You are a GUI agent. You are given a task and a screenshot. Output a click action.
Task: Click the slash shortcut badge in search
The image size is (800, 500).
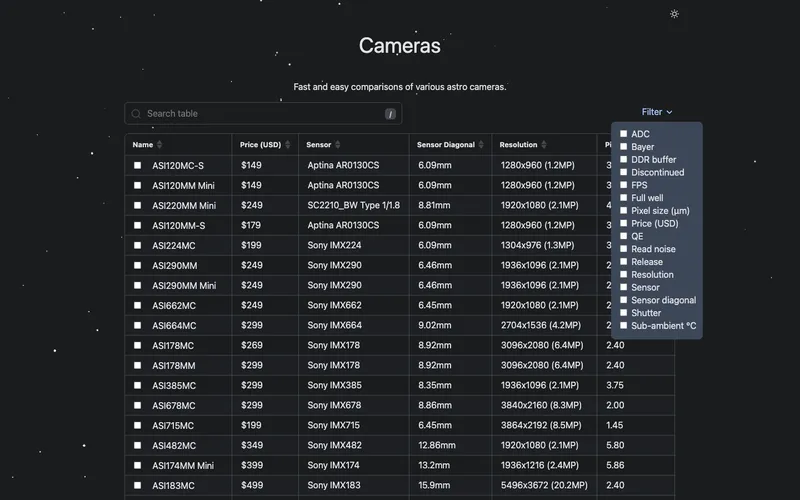click(x=390, y=114)
